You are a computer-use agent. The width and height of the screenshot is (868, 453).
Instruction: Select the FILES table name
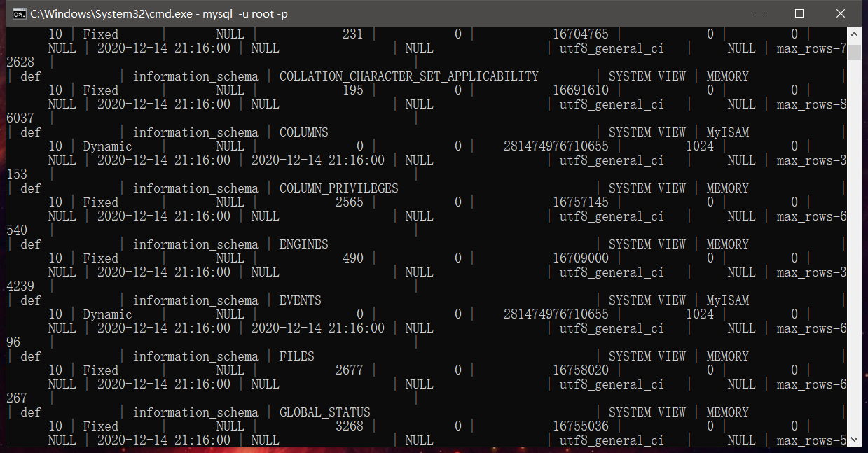(x=297, y=356)
